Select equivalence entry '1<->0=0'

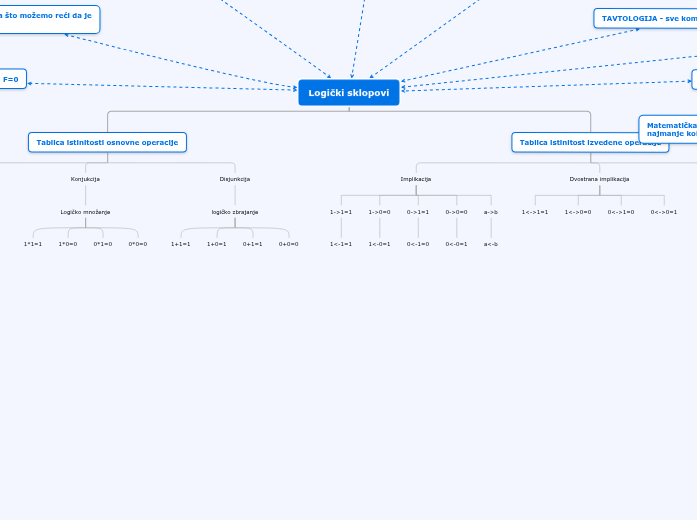(578, 212)
